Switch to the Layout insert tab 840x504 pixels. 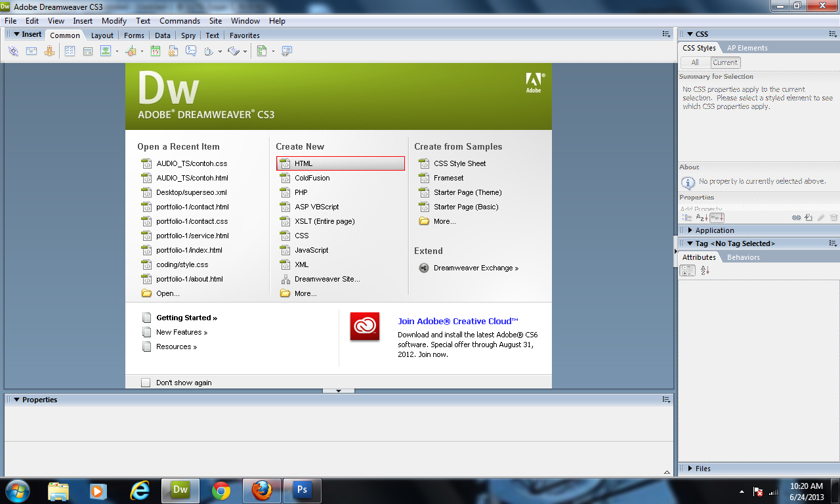(102, 35)
